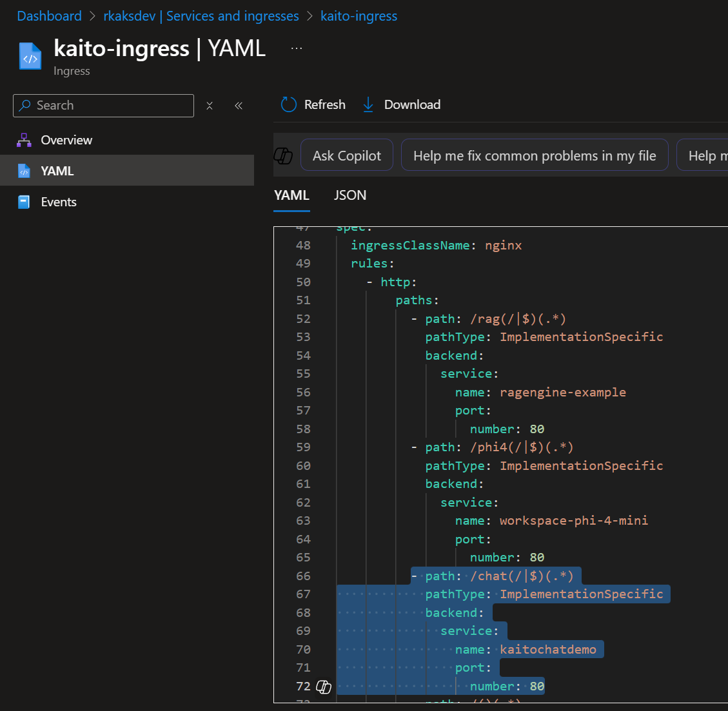
Task: Collapse the sidebar with double chevron
Action: pos(239,106)
